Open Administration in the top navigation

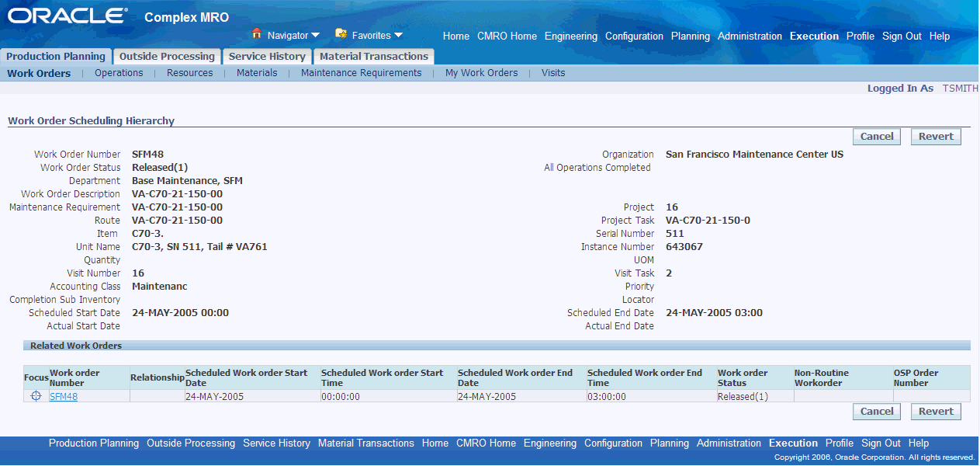point(750,37)
